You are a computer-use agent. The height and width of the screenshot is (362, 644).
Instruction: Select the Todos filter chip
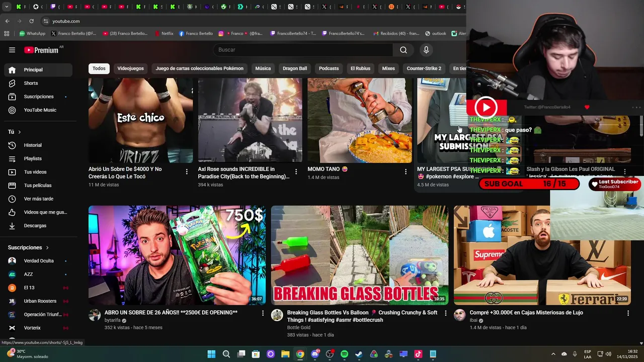pos(99,68)
